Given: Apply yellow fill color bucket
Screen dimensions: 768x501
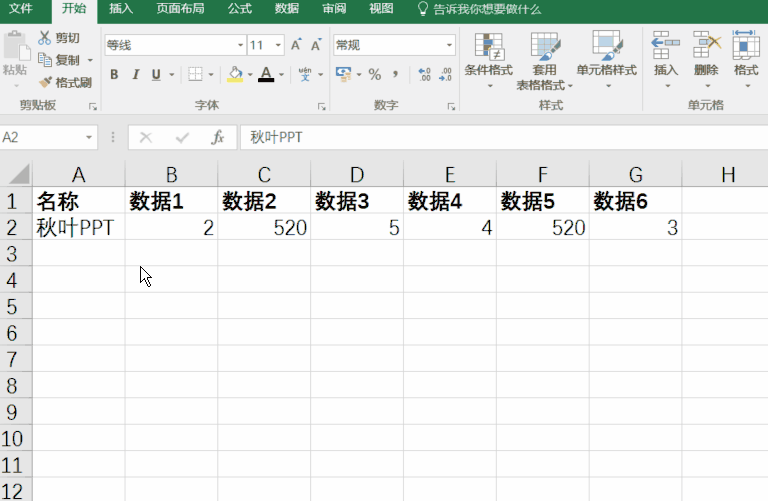Looking at the screenshot, I should [x=235, y=74].
